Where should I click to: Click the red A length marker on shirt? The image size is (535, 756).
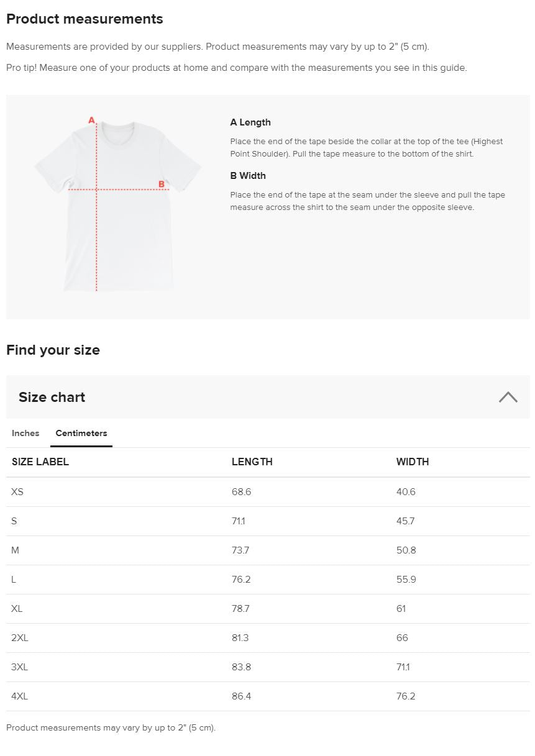pos(91,121)
